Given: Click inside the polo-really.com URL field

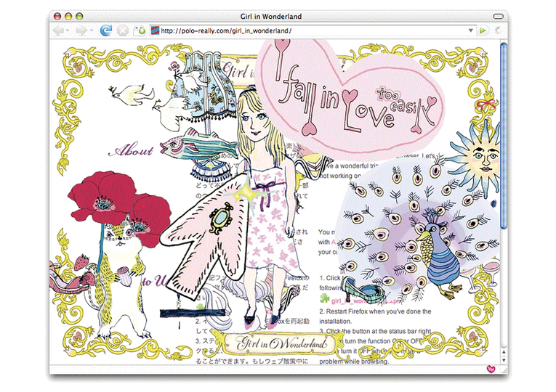Looking at the screenshot, I should [x=305, y=31].
